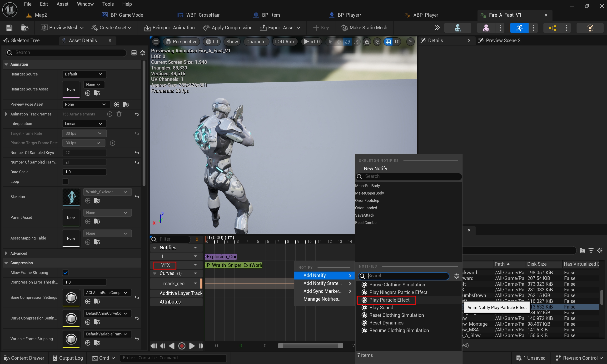This screenshot has height=364, width=607.
Task: Click Reimport Animation button
Action: (169, 28)
